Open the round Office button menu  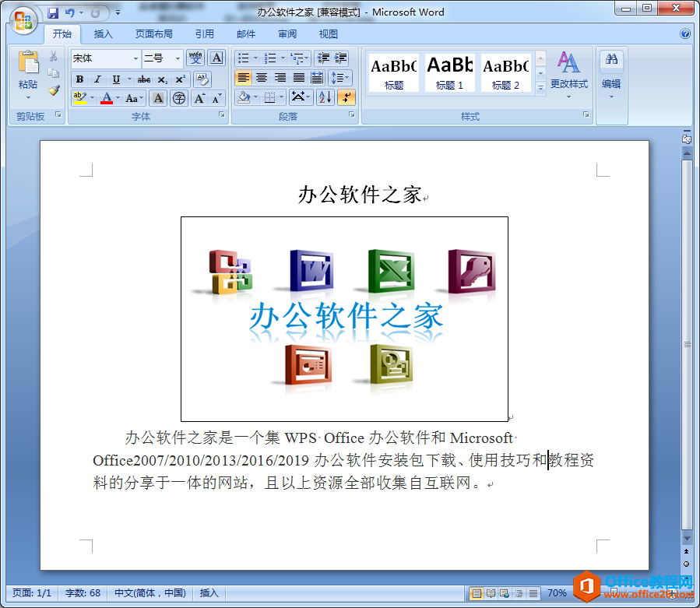click(23, 19)
